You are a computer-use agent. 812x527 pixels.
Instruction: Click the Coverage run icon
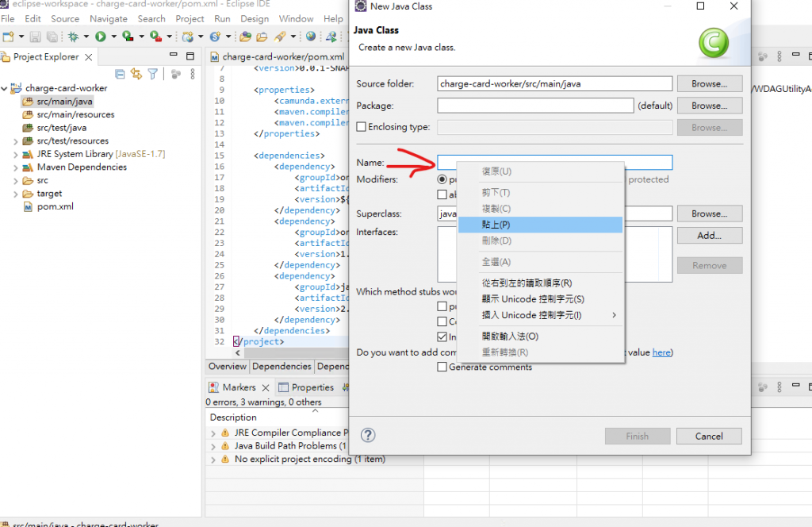(x=128, y=37)
